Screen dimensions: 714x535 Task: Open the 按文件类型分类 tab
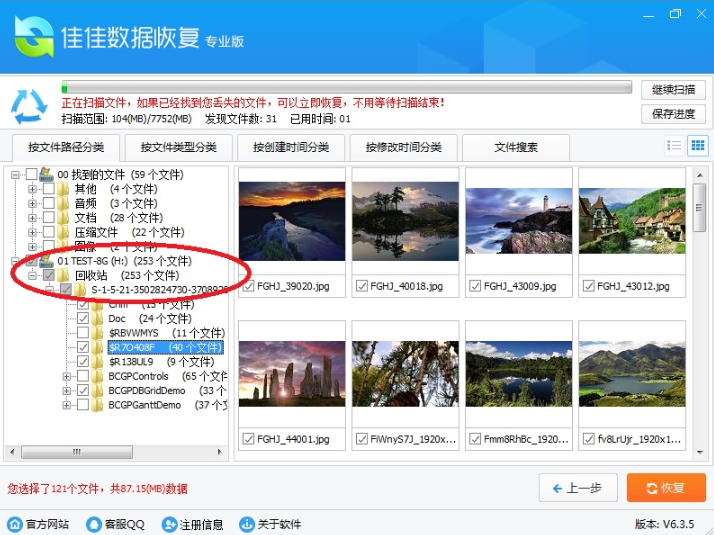[x=178, y=147]
